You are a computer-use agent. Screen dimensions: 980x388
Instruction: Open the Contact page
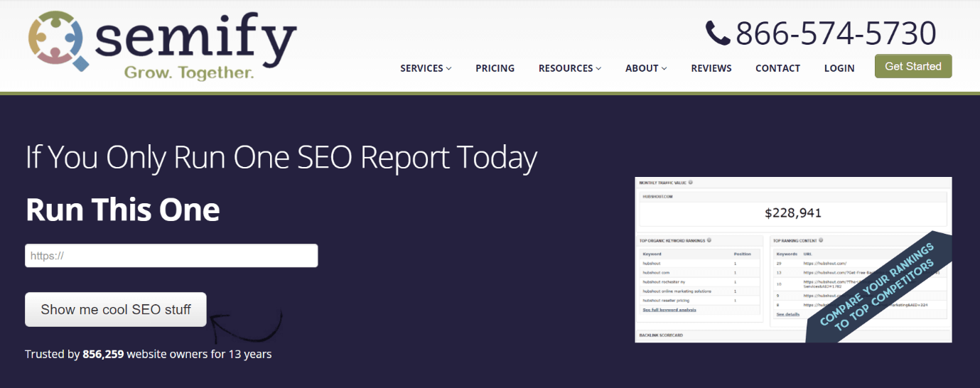(x=777, y=68)
